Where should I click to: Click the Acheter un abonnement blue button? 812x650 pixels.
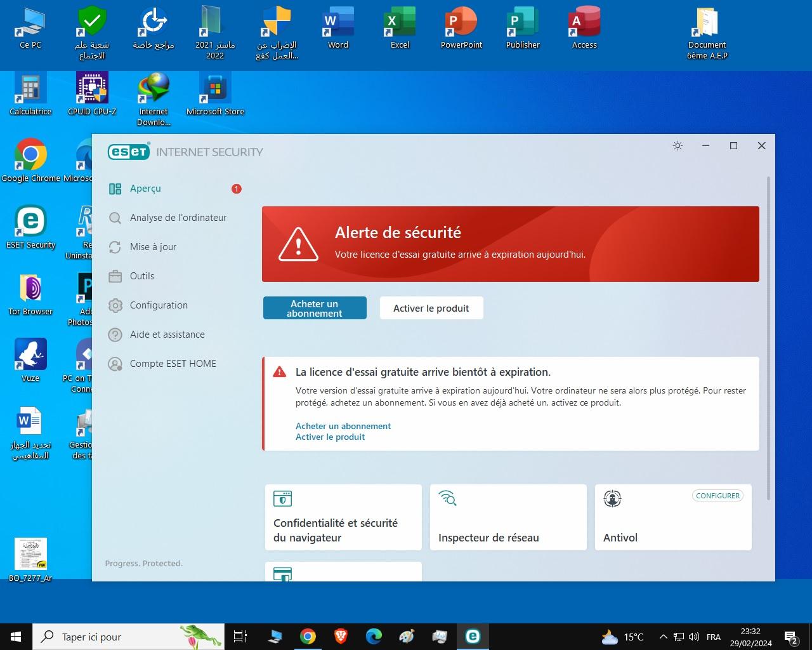tap(315, 308)
